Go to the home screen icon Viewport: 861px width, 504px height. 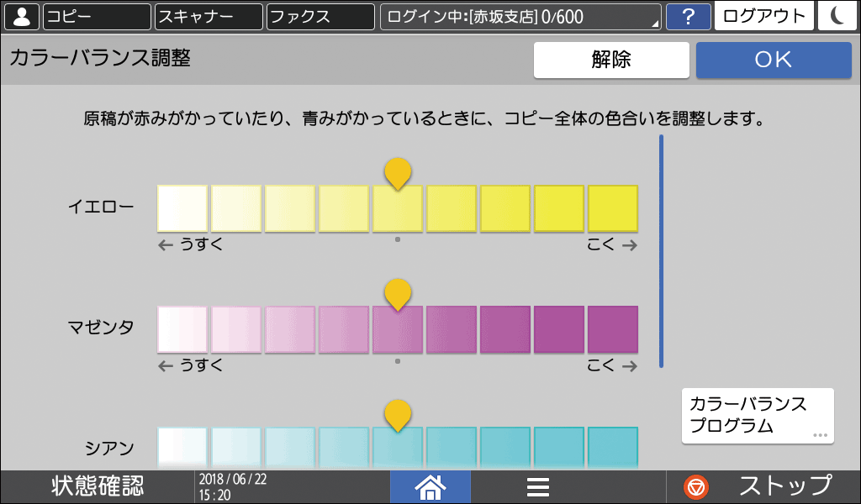click(x=430, y=486)
